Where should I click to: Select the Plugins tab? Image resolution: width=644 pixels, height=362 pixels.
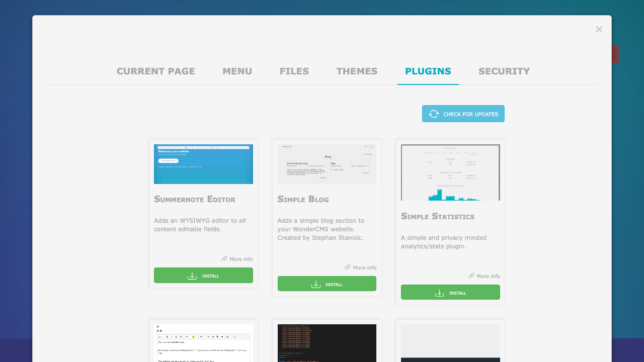click(428, 71)
